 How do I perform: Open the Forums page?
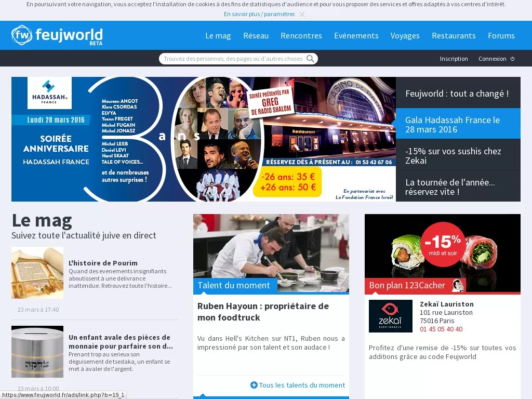(x=501, y=35)
